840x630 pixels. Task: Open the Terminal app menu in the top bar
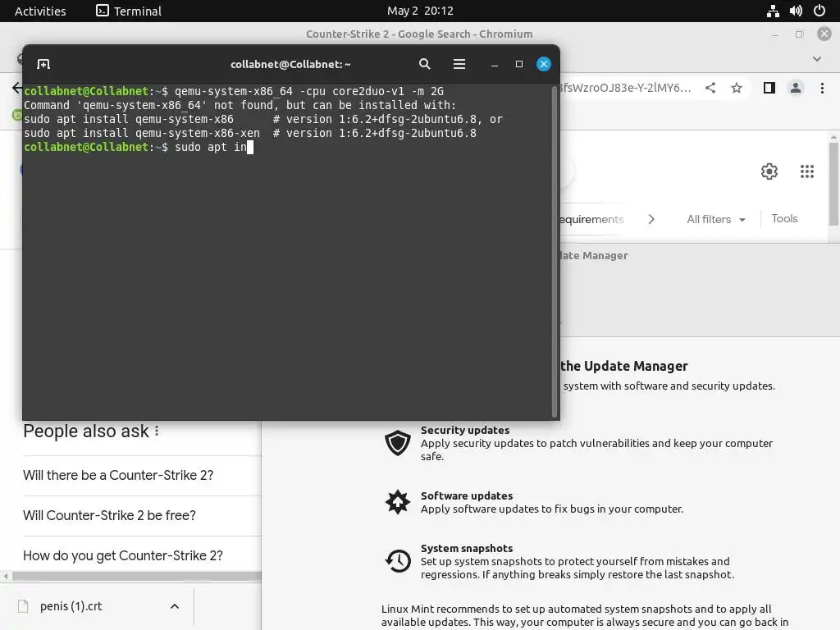point(129,11)
